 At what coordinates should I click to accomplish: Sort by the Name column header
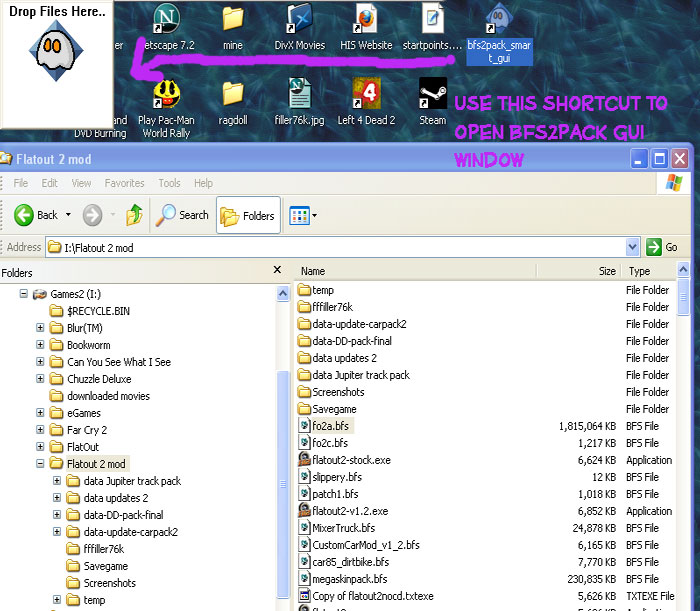click(415, 271)
